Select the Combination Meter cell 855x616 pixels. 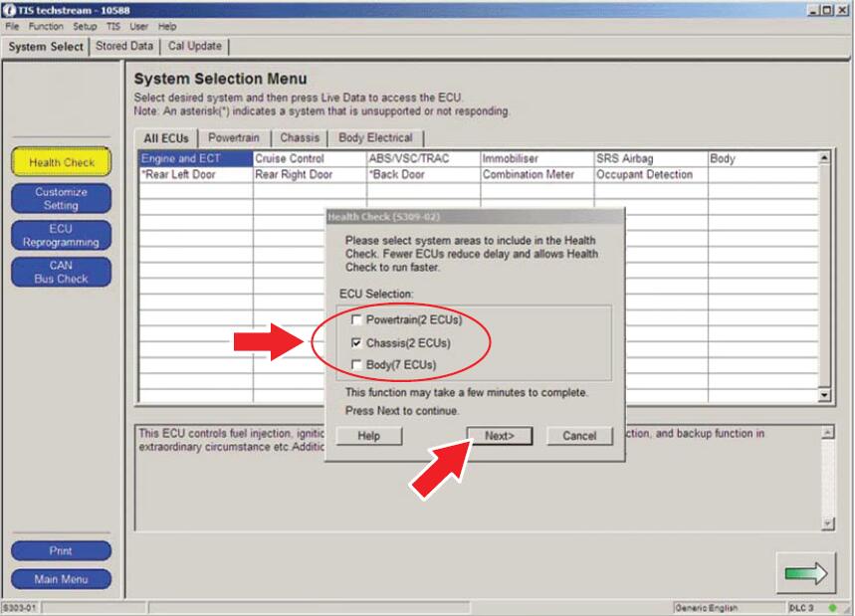[537, 174]
